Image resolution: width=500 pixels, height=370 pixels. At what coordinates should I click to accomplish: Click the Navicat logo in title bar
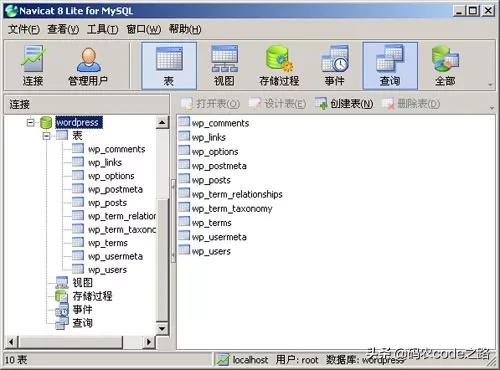[x=11, y=11]
